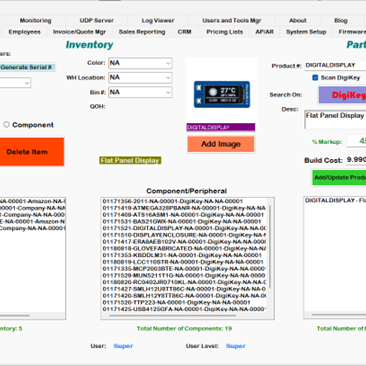The image size is (366, 366).
Task: Open the About tab
Action: coord(298,20)
